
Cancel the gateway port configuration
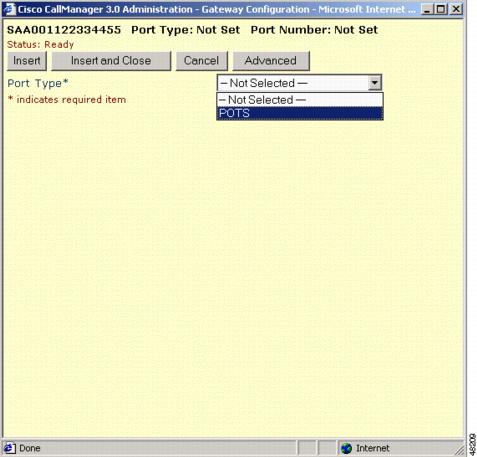[202, 61]
